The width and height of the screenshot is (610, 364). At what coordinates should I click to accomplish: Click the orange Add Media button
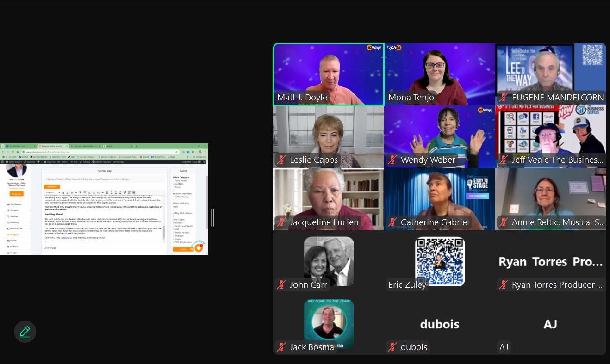tap(52, 187)
